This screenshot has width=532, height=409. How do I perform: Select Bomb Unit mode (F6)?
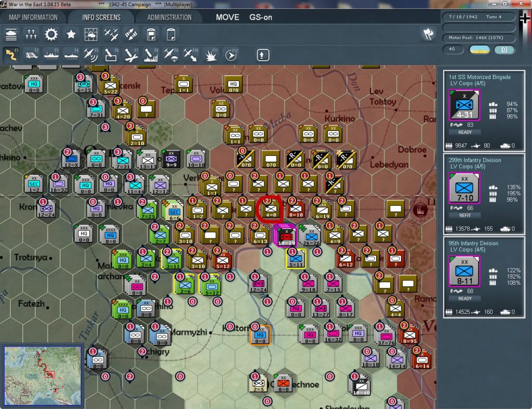tap(111, 55)
